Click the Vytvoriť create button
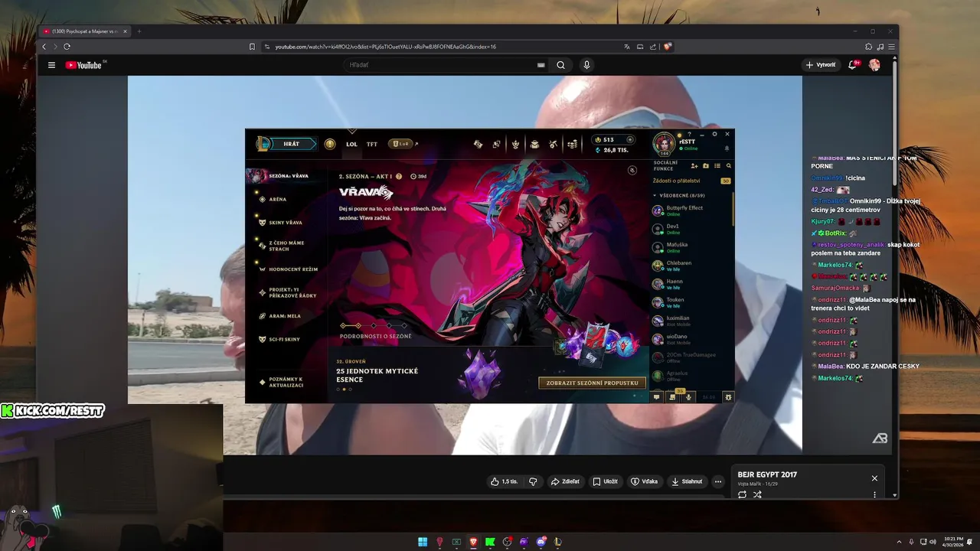The image size is (980, 551). pos(820,65)
